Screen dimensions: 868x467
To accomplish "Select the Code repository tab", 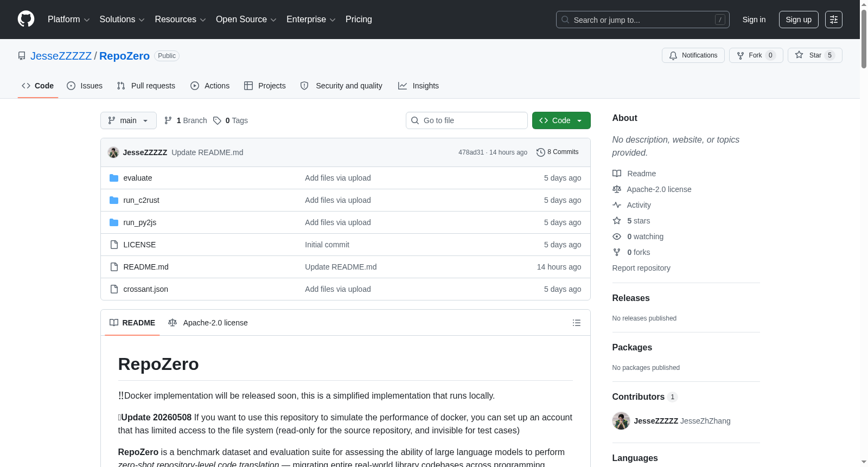I will click(x=38, y=86).
